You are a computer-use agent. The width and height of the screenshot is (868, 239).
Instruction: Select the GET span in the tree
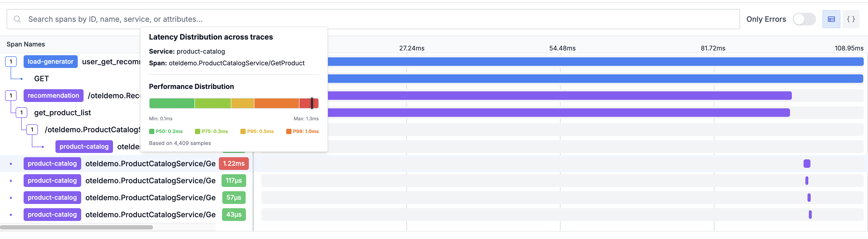[x=41, y=79]
